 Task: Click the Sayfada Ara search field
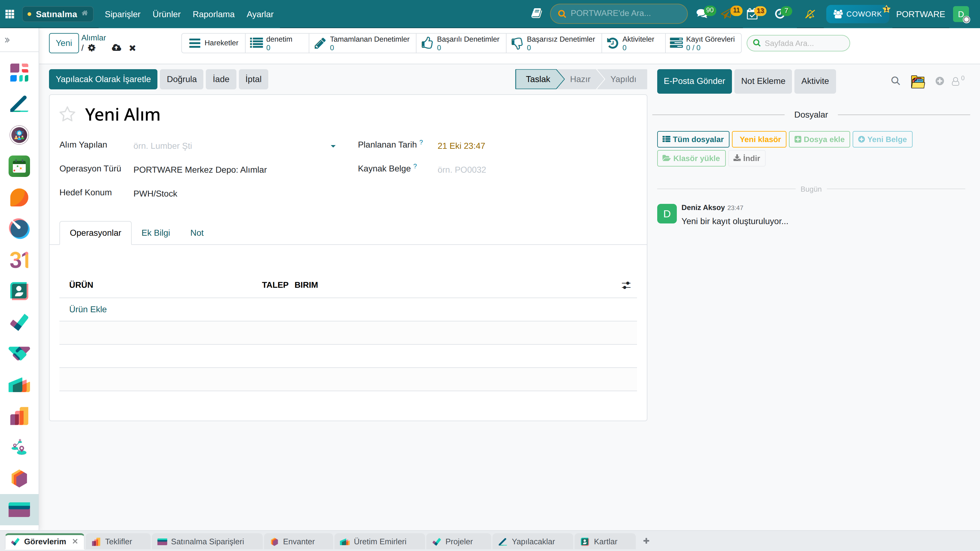(798, 43)
